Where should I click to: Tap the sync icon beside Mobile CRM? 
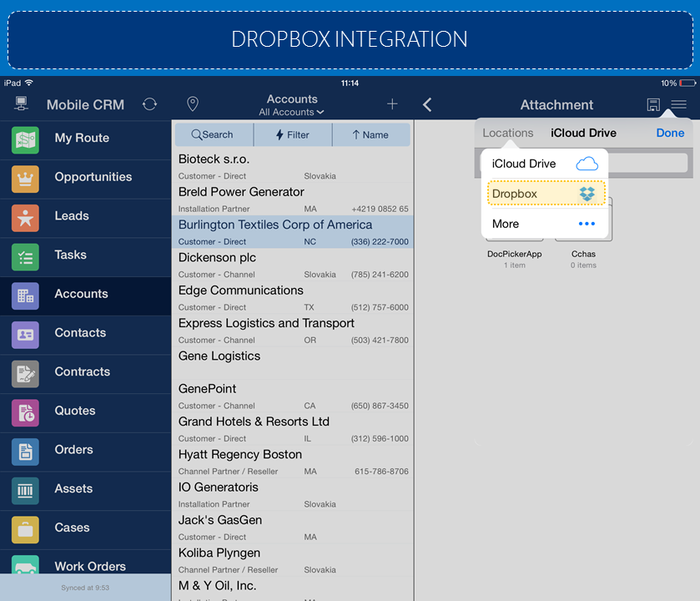coord(149,104)
